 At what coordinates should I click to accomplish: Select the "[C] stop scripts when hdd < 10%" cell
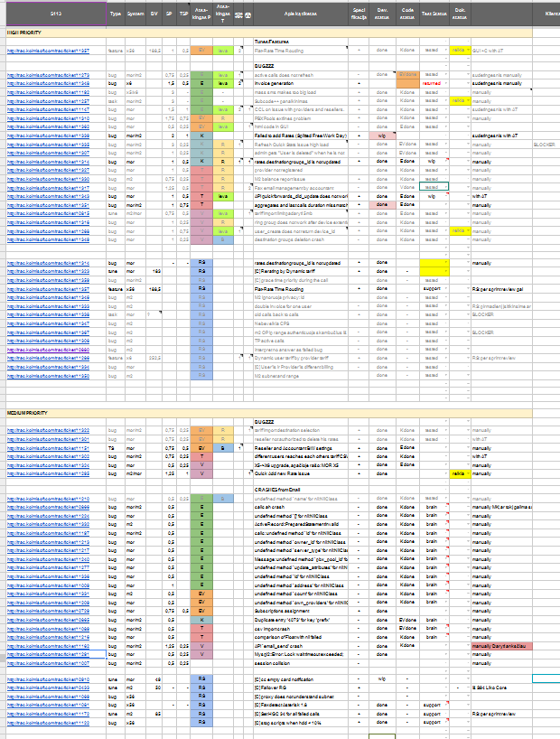pyautogui.click(x=301, y=723)
